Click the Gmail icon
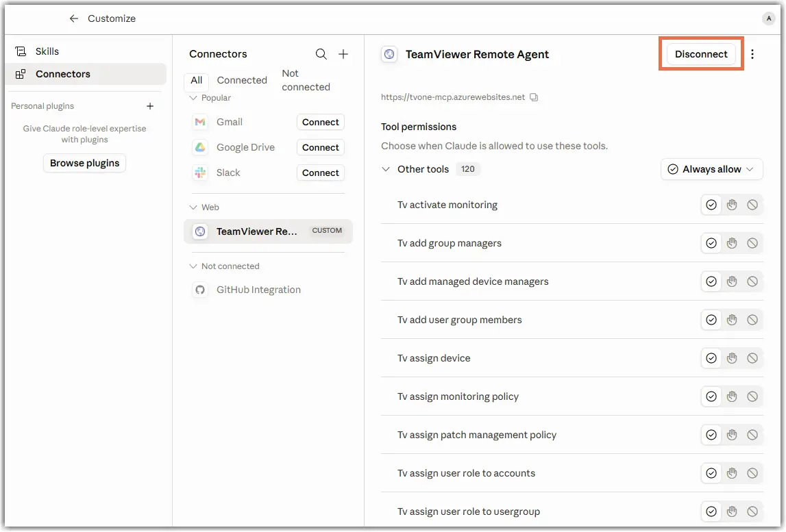This screenshot has width=786, height=532. (x=200, y=122)
